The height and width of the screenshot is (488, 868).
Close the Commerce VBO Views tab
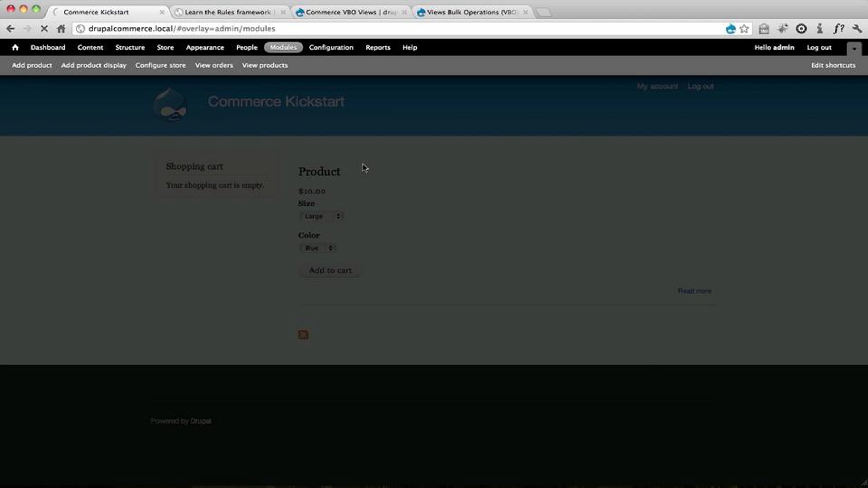(404, 12)
